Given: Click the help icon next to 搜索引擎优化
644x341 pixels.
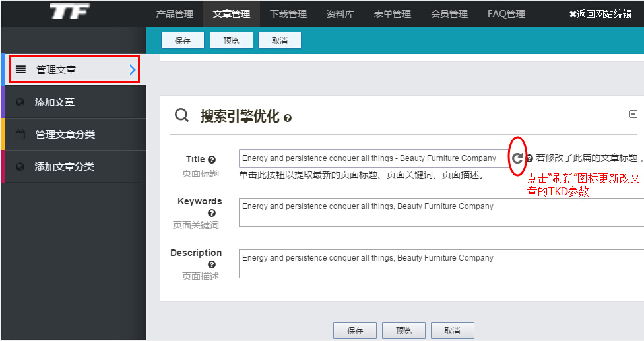Looking at the screenshot, I should (288, 118).
